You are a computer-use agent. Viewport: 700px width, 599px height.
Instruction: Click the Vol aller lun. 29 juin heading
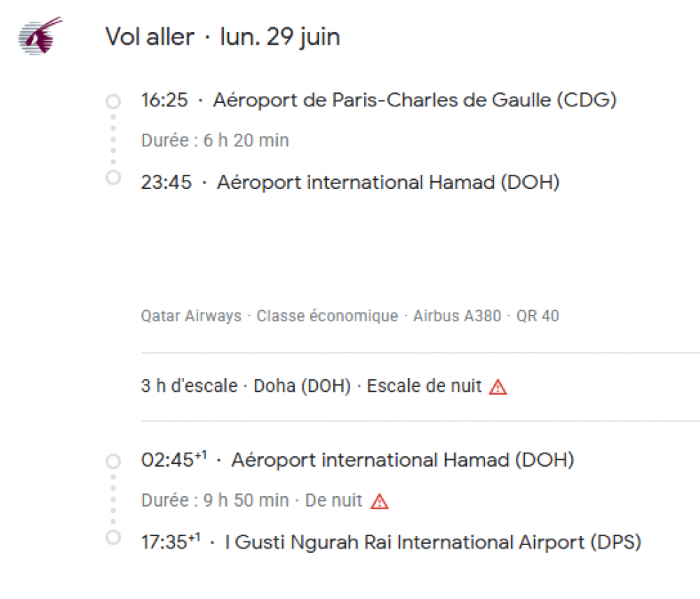coord(223,36)
